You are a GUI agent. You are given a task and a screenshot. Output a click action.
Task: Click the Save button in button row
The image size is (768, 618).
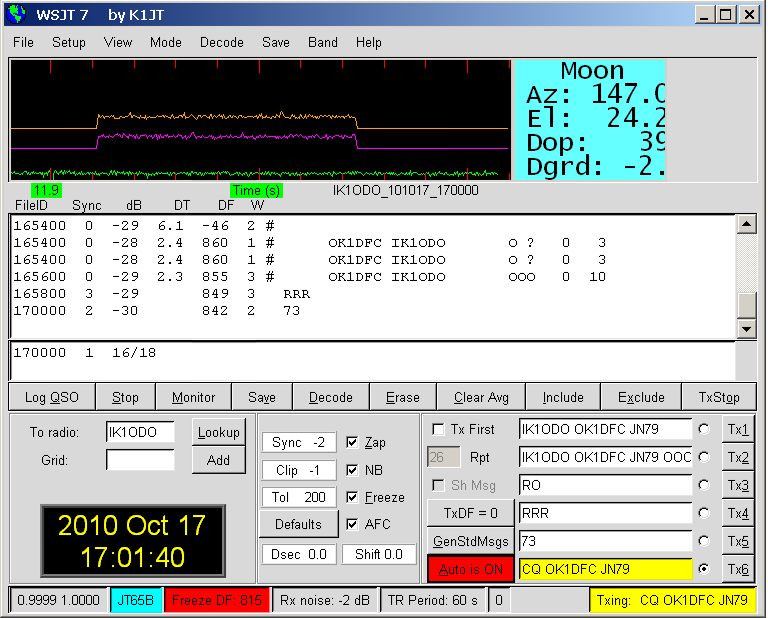coord(262,397)
